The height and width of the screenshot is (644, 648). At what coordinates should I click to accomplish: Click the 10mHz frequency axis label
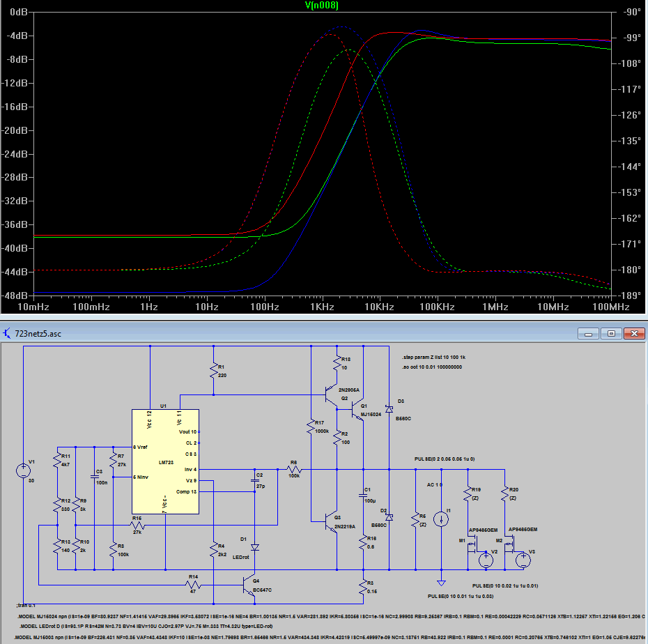tap(33, 307)
